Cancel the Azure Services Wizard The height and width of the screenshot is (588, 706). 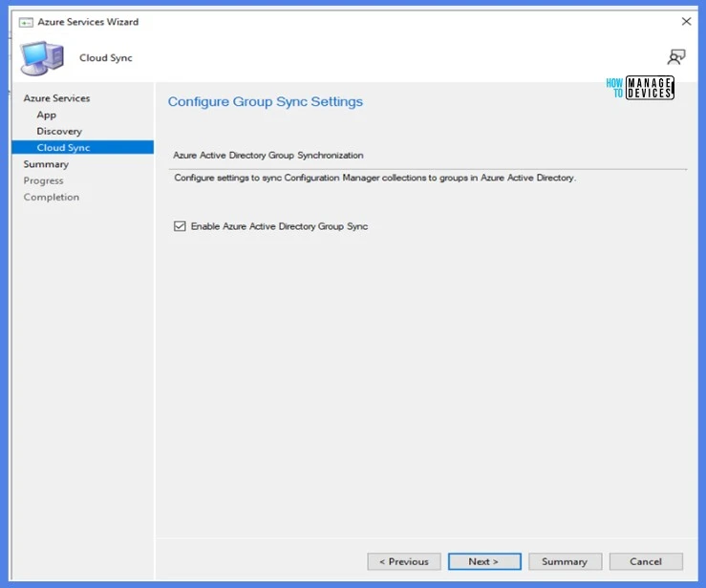pos(646,561)
